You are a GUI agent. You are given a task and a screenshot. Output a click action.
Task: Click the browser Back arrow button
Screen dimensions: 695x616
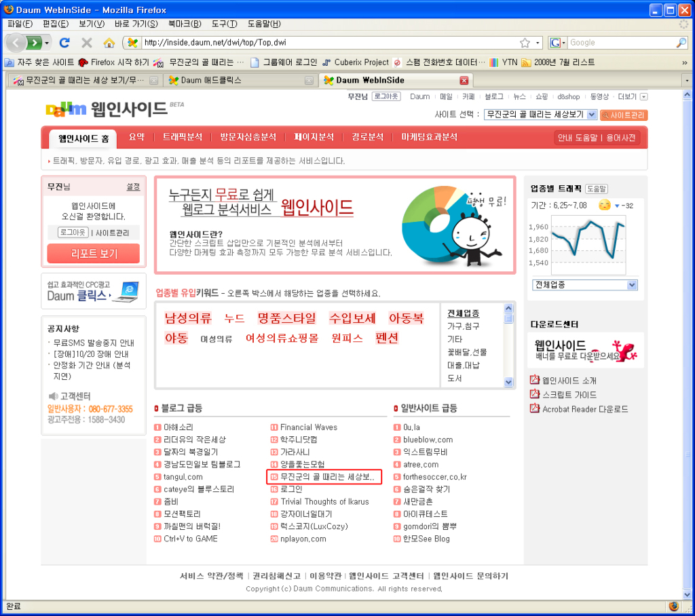pos(16,43)
